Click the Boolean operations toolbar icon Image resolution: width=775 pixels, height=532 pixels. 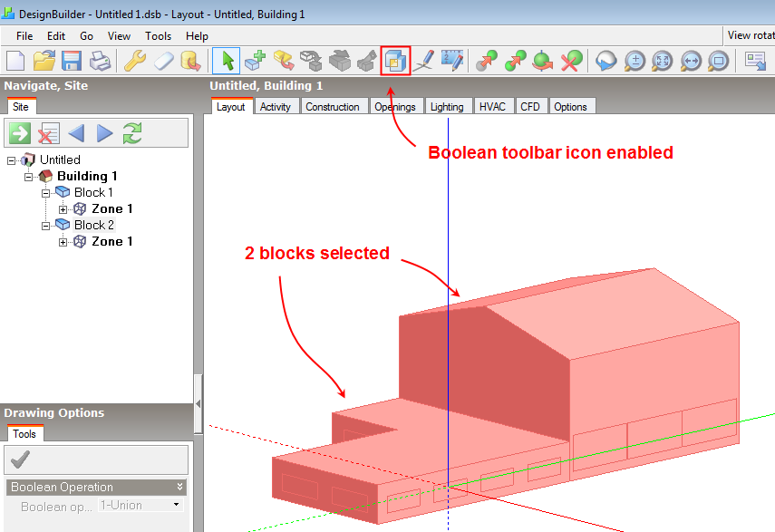(x=395, y=61)
